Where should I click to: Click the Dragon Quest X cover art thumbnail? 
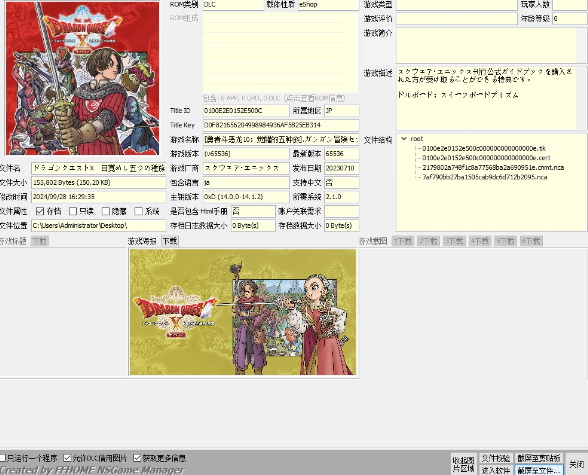coord(82,78)
